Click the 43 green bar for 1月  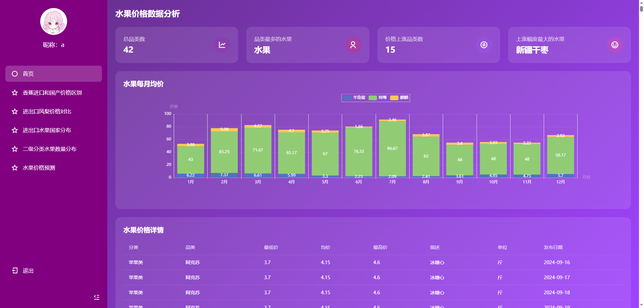191,160
